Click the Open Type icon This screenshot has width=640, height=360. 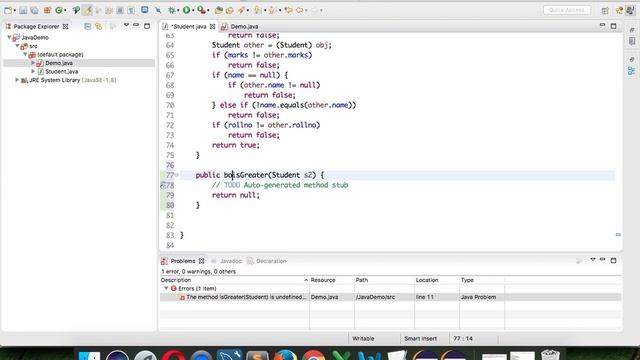tap(218, 10)
